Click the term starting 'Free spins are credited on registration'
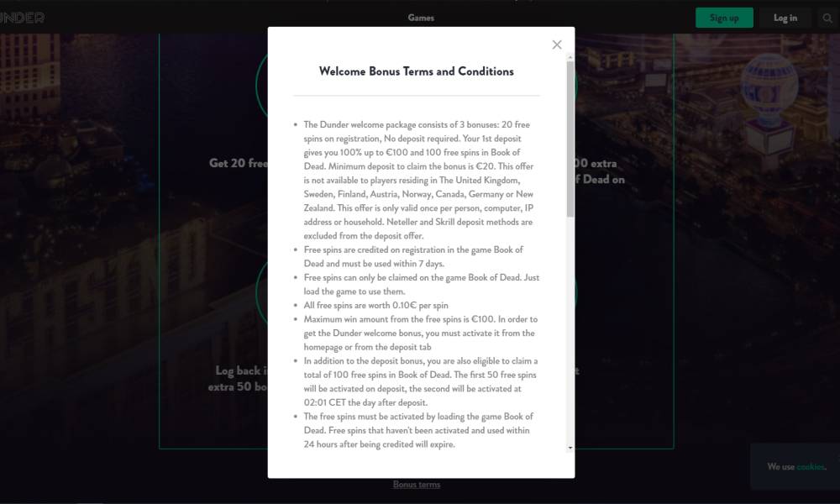840x504 pixels. click(413, 256)
